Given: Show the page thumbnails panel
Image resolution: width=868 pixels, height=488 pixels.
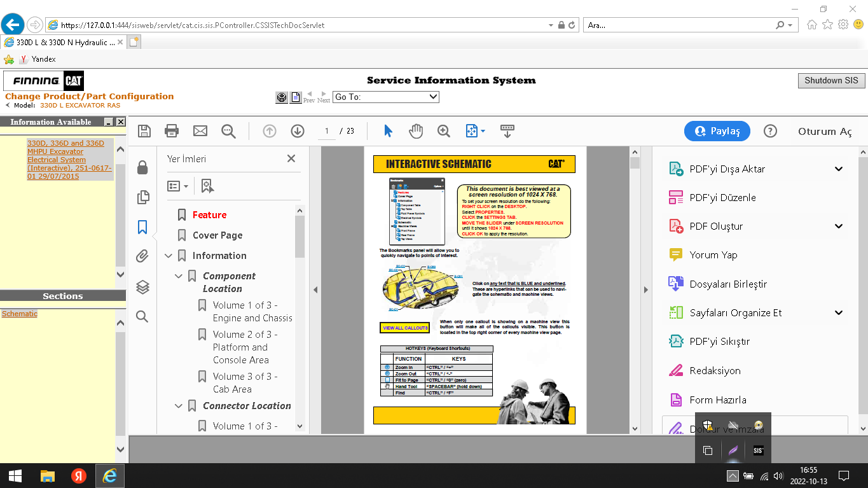Looking at the screenshot, I should point(142,197).
